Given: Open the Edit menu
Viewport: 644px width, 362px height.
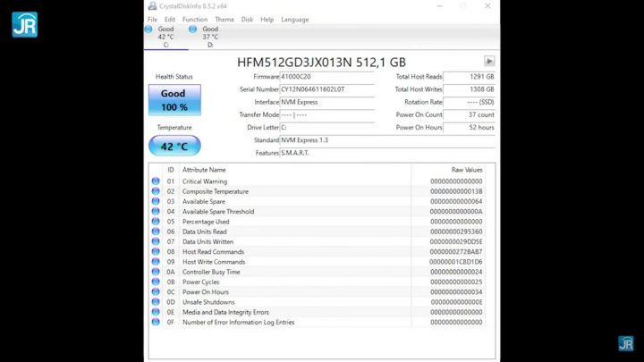Looking at the screenshot, I should (x=170, y=20).
